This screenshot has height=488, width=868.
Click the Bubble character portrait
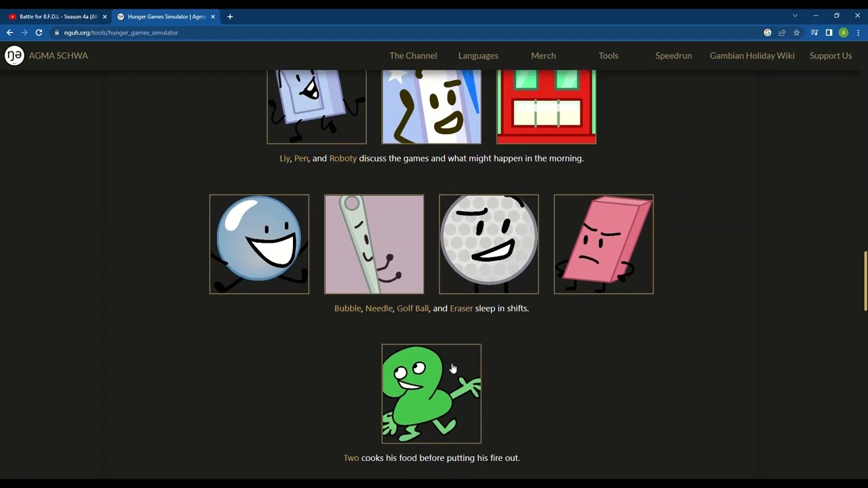259,244
